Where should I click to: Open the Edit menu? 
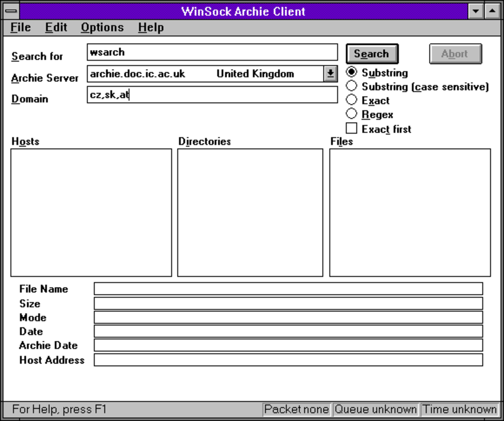56,27
